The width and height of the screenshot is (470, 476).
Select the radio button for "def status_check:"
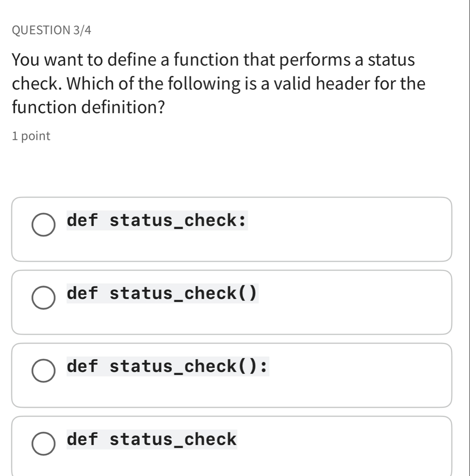(x=43, y=224)
